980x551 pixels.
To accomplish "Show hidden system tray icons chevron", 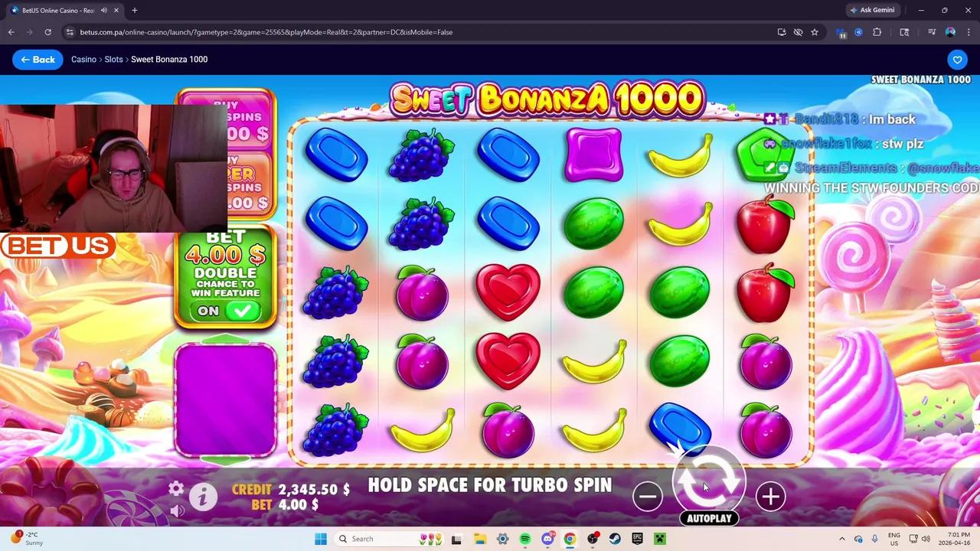I will coord(842,539).
